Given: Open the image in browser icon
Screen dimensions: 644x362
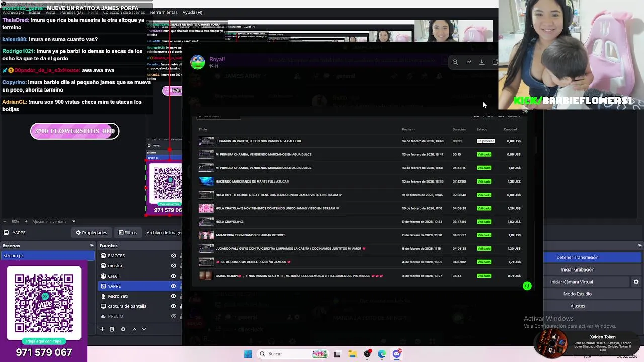Looking at the screenshot, I should pyautogui.click(x=495, y=62).
